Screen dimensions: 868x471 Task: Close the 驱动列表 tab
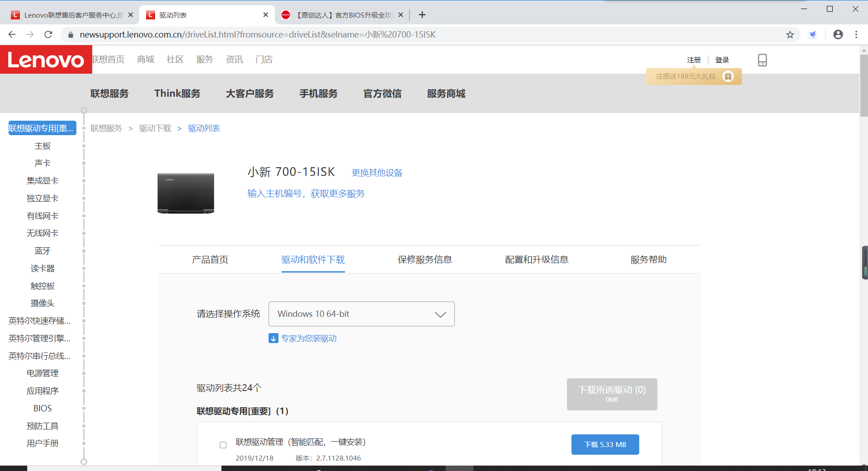click(265, 15)
